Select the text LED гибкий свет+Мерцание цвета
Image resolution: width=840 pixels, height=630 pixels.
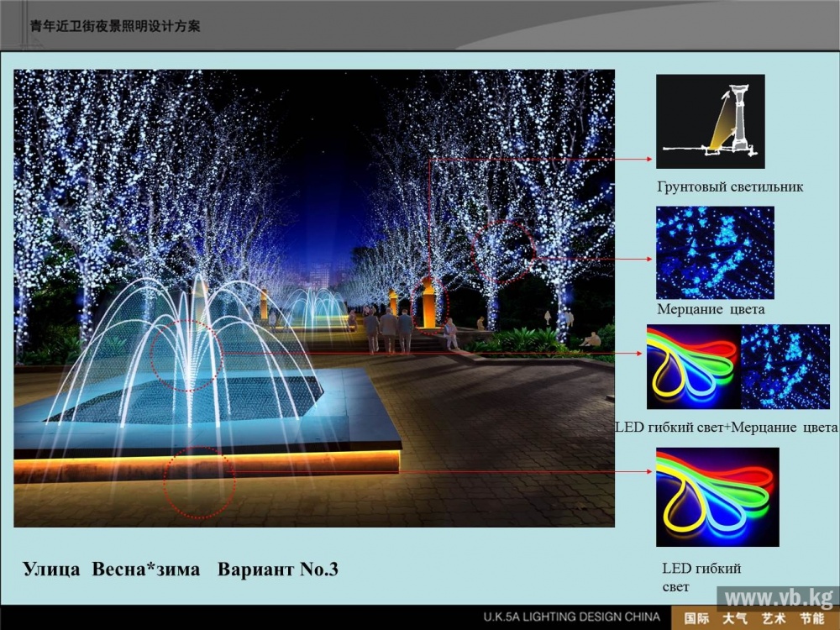pos(727,427)
